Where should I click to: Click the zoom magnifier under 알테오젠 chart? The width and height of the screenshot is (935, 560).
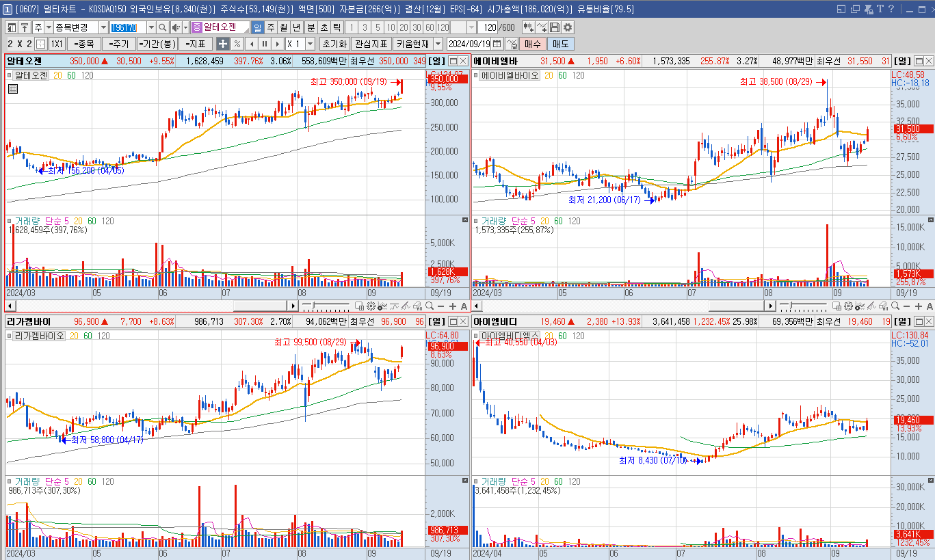(x=429, y=306)
